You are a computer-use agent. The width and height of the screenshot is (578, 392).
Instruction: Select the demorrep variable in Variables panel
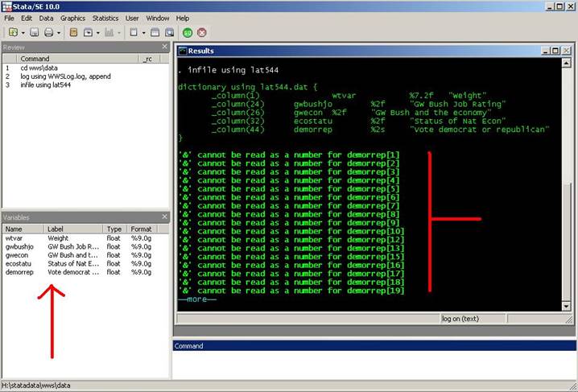coord(19,272)
